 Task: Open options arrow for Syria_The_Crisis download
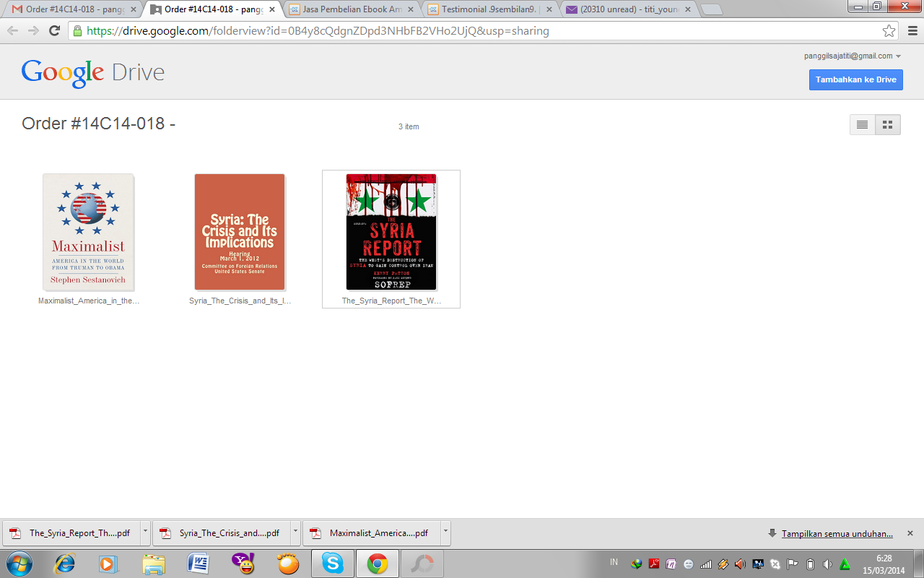(x=295, y=533)
